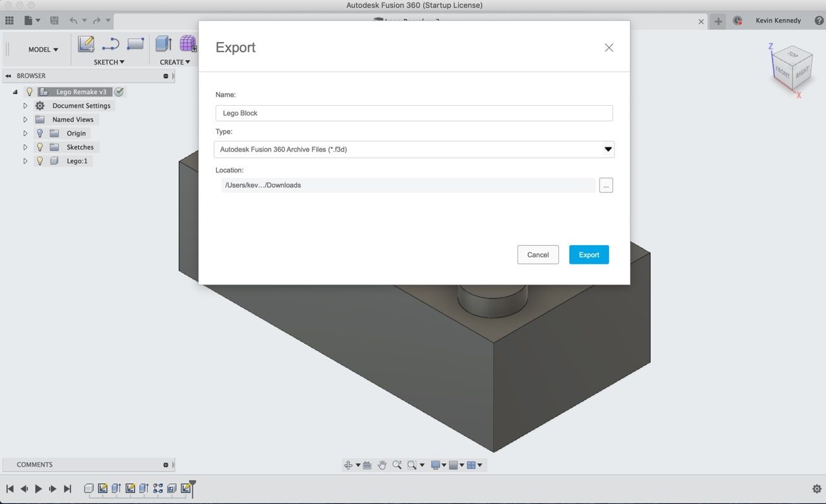This screenshot has width=826, height=504.
Task: Pick the Rectangle sketch tool
Action: [136, 44]
